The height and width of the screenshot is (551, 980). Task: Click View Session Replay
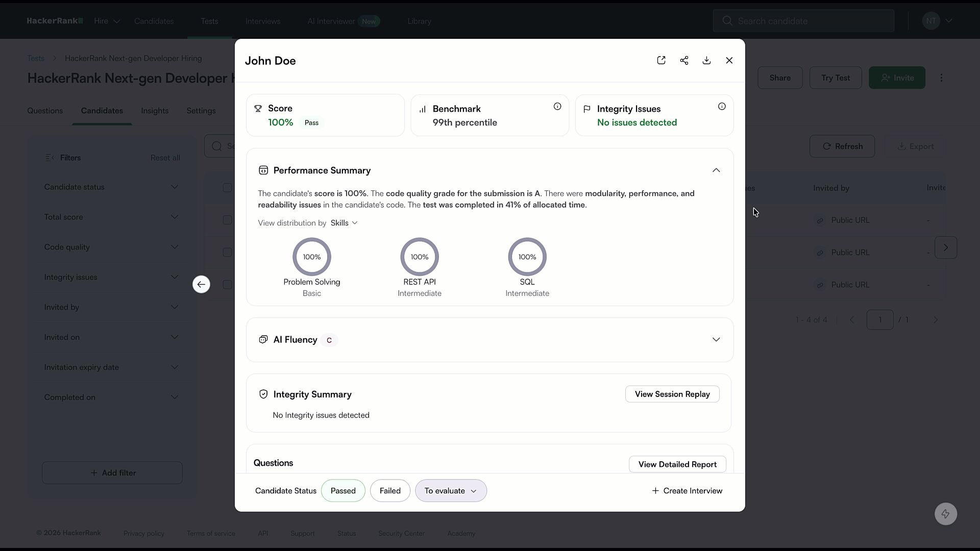672,394
